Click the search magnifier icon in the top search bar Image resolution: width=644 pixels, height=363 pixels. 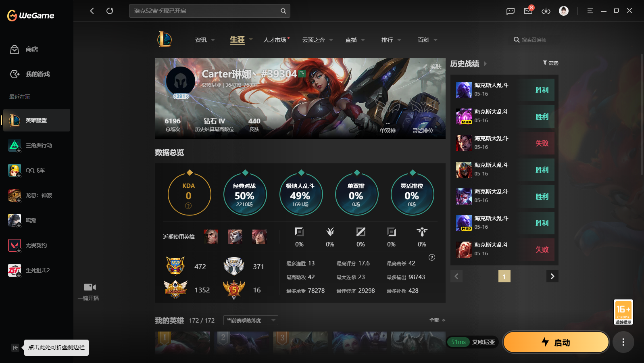click(283, 11)
